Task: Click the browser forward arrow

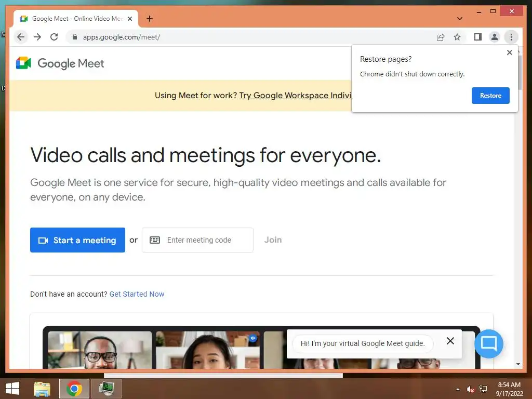Action: (x=37, y=37)
